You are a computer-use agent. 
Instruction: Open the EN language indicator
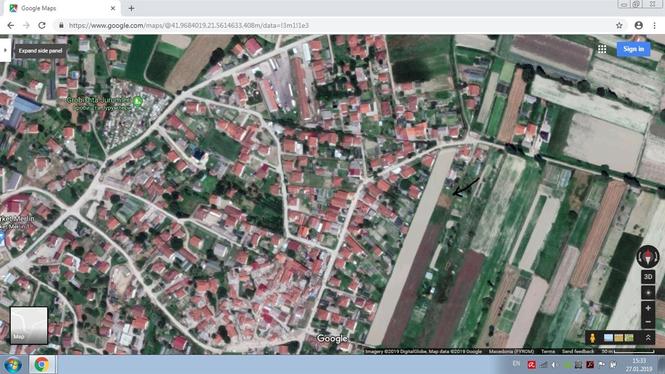point(516,363)
